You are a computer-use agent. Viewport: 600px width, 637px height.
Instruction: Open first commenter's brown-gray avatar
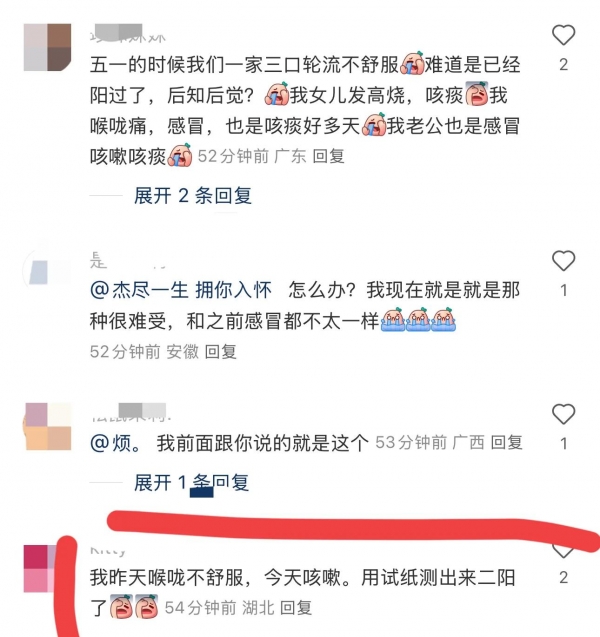48,48
